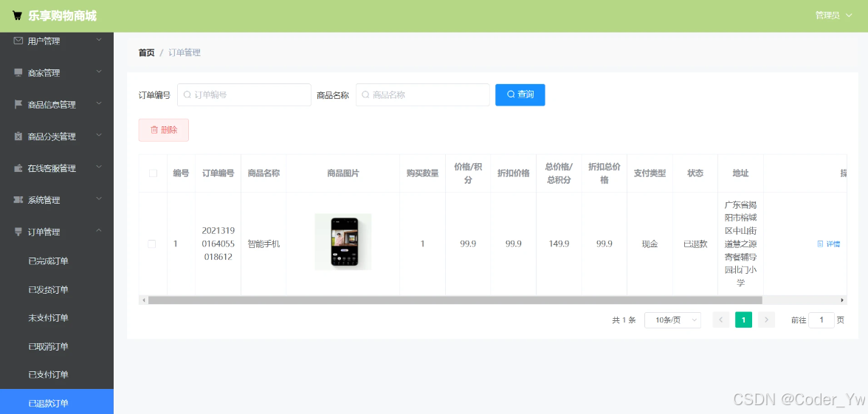Click the document icon next to 详情
The width and height of the screenshot is (868, 414).
821,244
